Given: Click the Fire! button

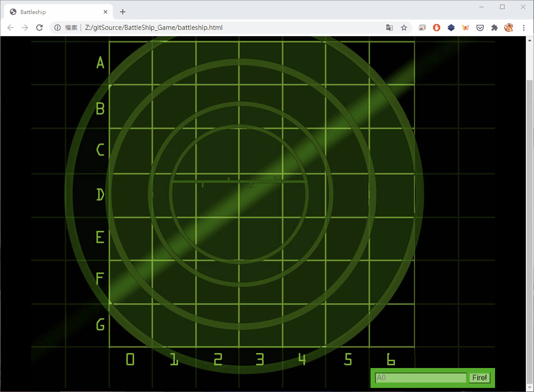Looking at the screenshot, I should [480, 378].
